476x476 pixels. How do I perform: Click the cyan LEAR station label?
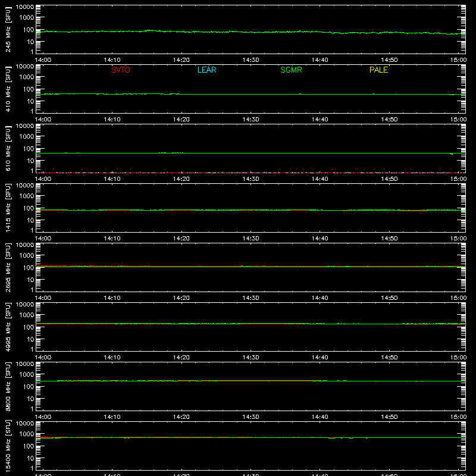206,70
